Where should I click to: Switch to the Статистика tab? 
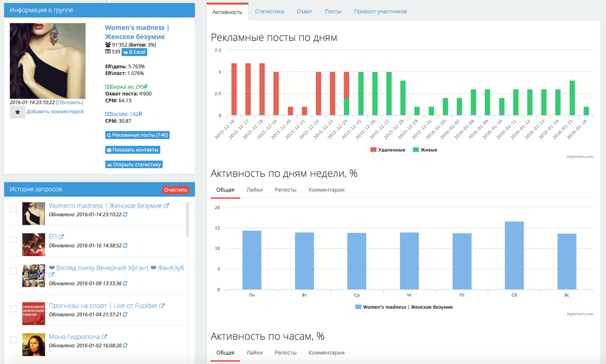click(x=269, y=11)
